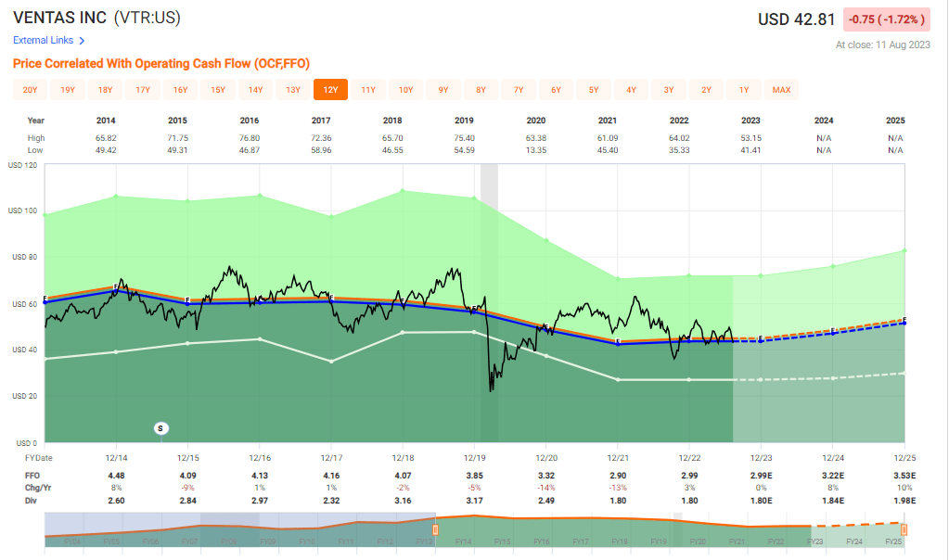Screen dimensions: 949x560
Task: Click the 12/20 Chg/Yr value -14%
Action: coord(545,488)
